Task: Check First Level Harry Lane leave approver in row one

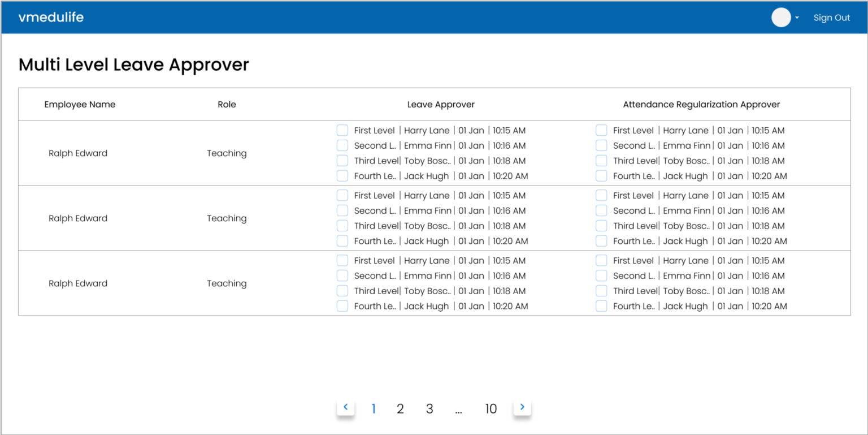Action: (342, 130)
